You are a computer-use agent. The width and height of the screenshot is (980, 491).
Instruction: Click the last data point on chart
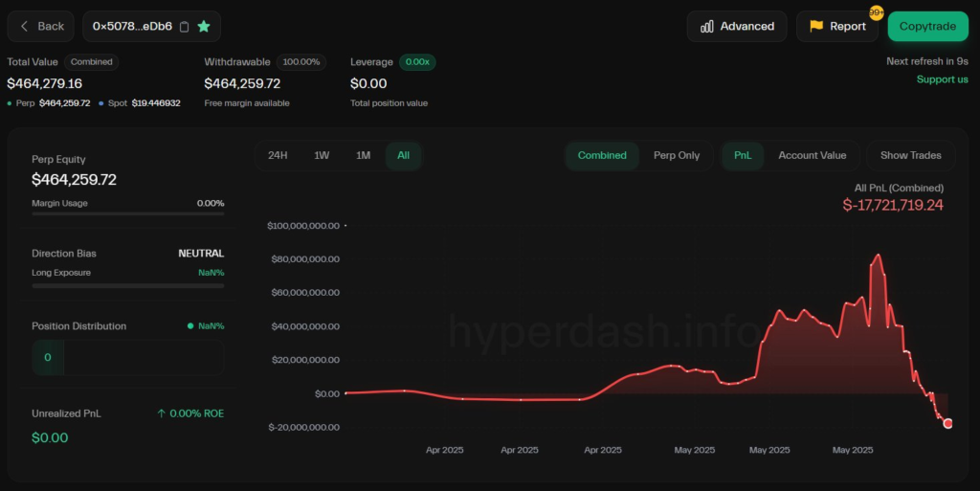click(x=947, y=423)
